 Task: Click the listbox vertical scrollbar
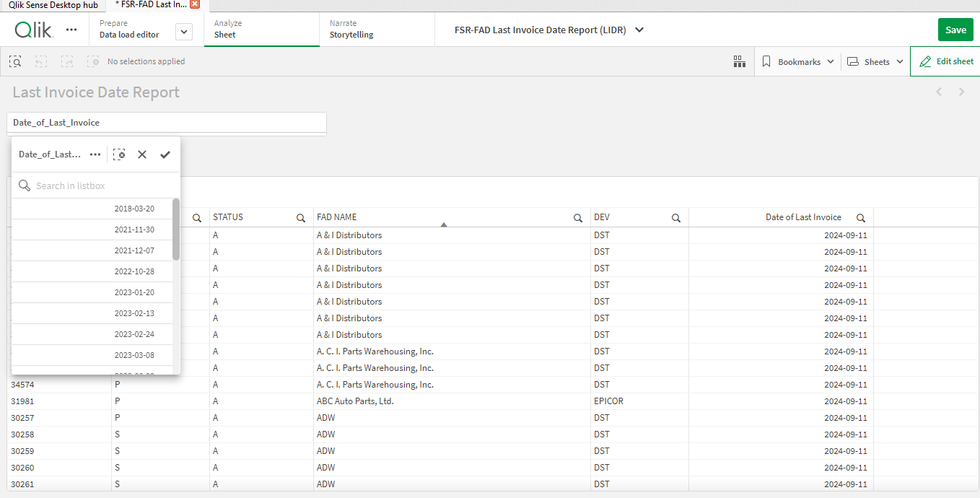coord(176,230)
